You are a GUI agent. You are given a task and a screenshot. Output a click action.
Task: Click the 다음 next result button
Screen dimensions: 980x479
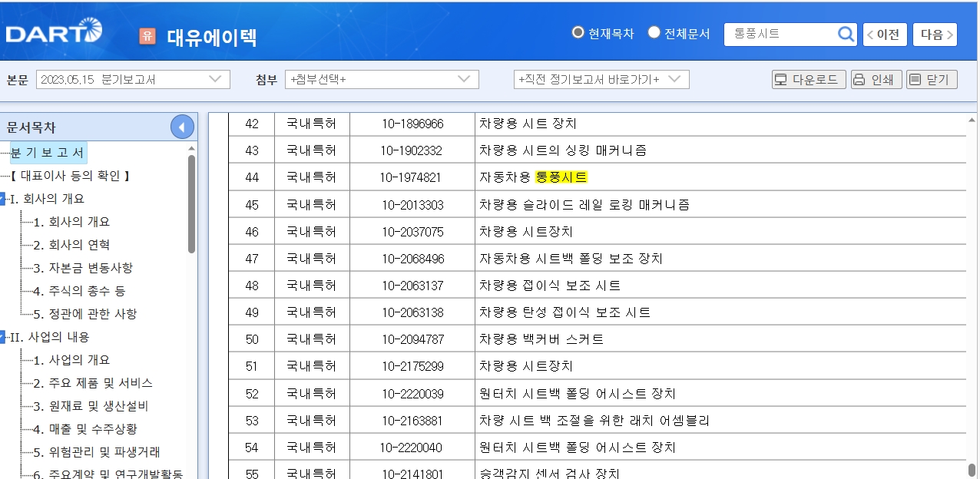point(934,34)
